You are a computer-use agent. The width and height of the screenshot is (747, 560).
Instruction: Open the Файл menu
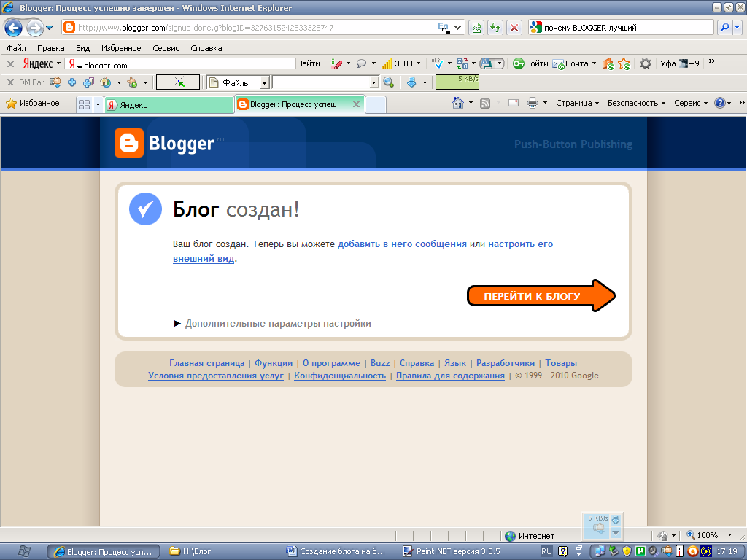(16, 48)
